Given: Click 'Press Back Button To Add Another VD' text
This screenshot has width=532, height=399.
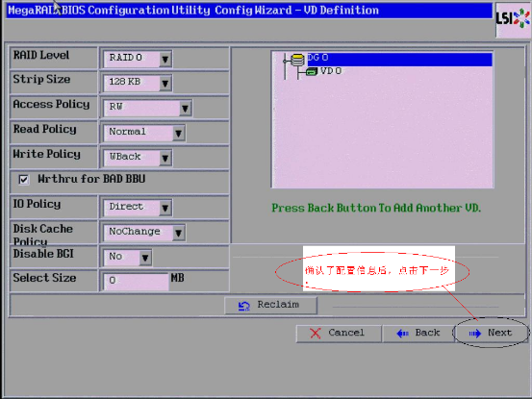Looking at the screenshot, I should click(x=376, y=208).
